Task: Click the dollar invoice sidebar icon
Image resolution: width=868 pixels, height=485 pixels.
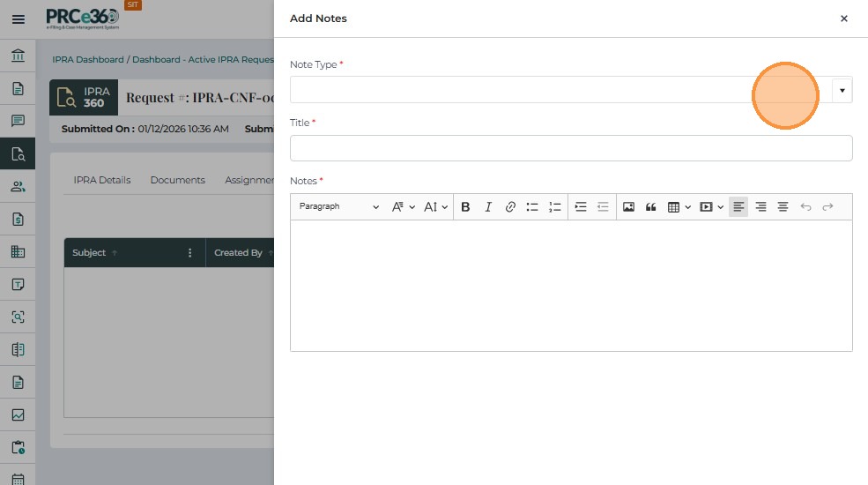Action: [x=18, y=220]
